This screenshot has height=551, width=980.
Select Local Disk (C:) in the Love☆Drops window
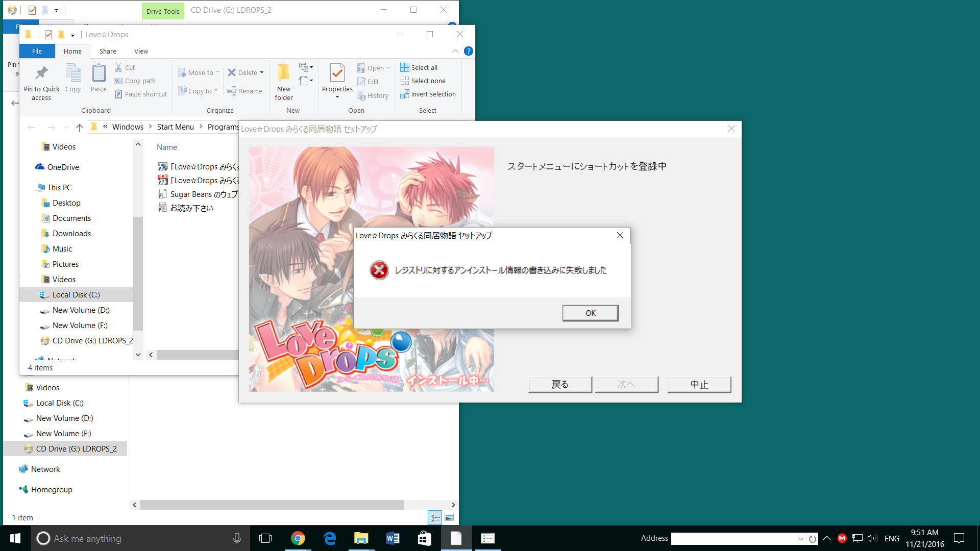point(76,294)
